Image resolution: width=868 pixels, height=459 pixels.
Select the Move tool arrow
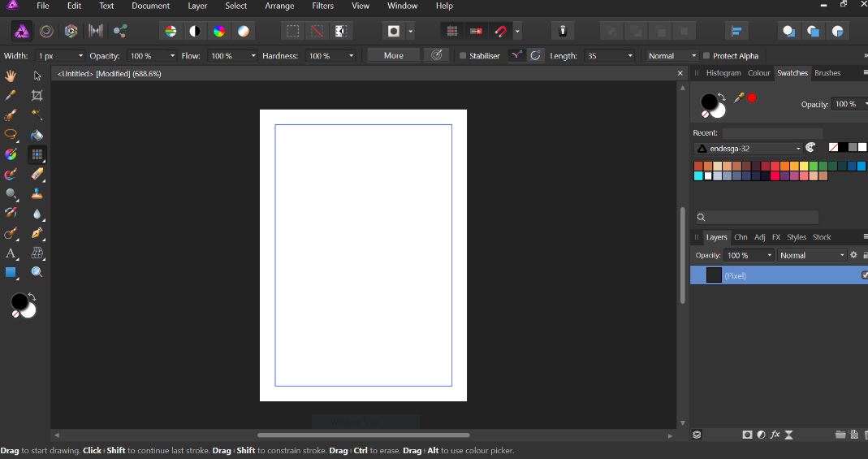coord(37,76)
